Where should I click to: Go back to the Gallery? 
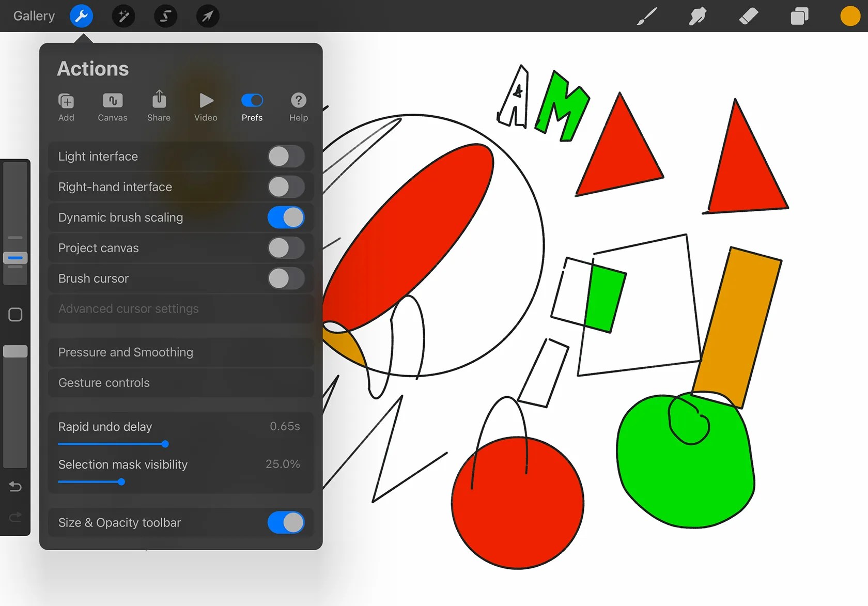(33, 15)
